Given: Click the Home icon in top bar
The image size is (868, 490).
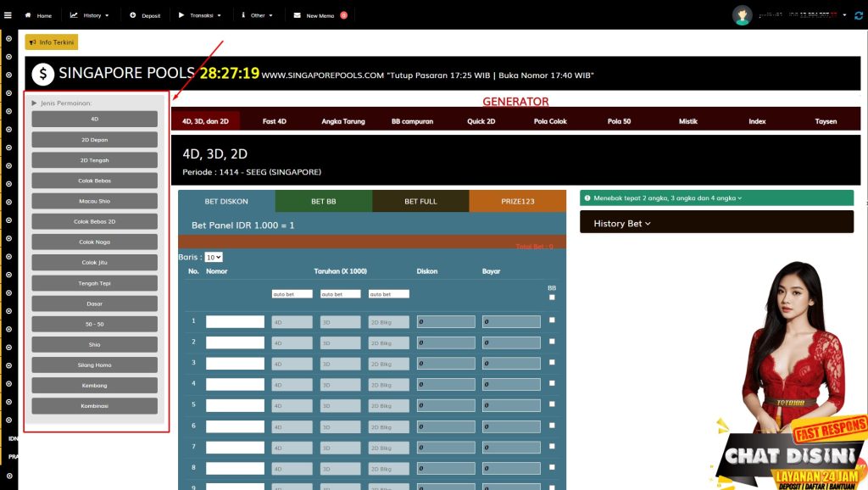Looking at the screenshot, I should pyautogui.click(x=28, y=15).
